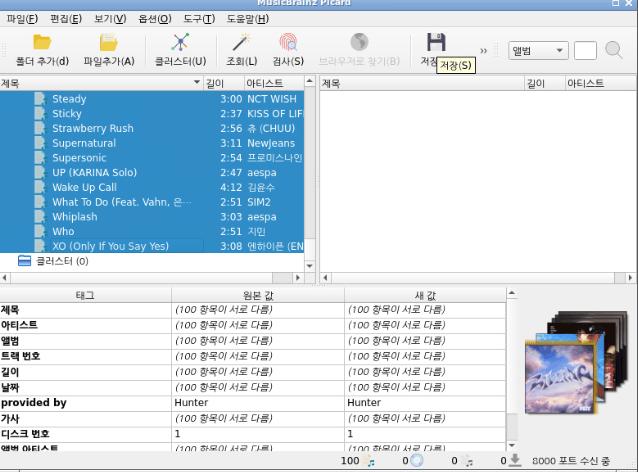Click the magnifier search icon
The width and height of the screenshot is (638, 472).
[x=613, y=50]
